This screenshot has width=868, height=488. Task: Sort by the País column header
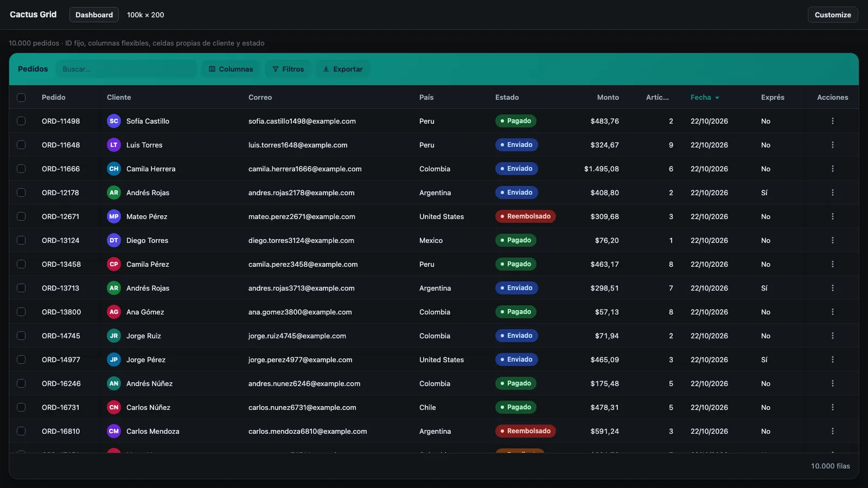426,98
